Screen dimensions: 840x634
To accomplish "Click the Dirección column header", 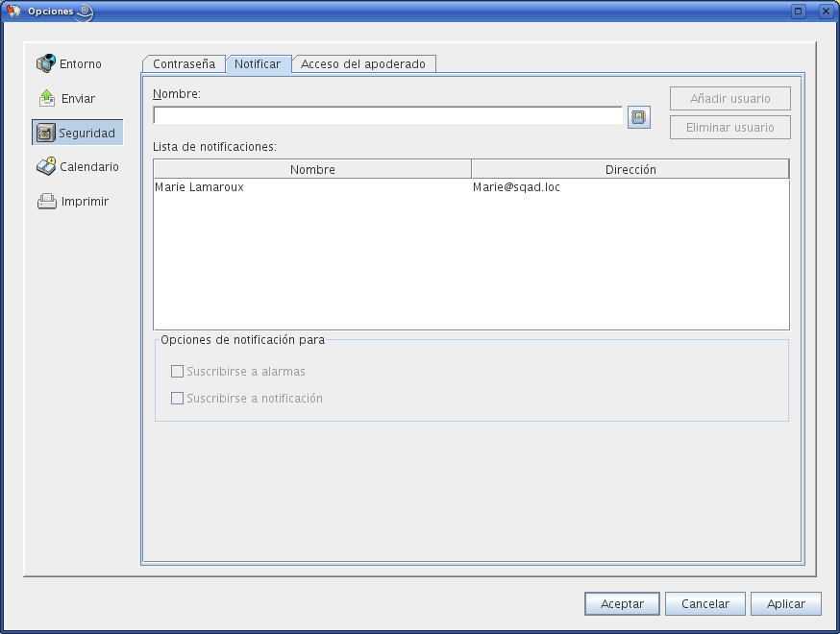I will click(x=630, y=169).
